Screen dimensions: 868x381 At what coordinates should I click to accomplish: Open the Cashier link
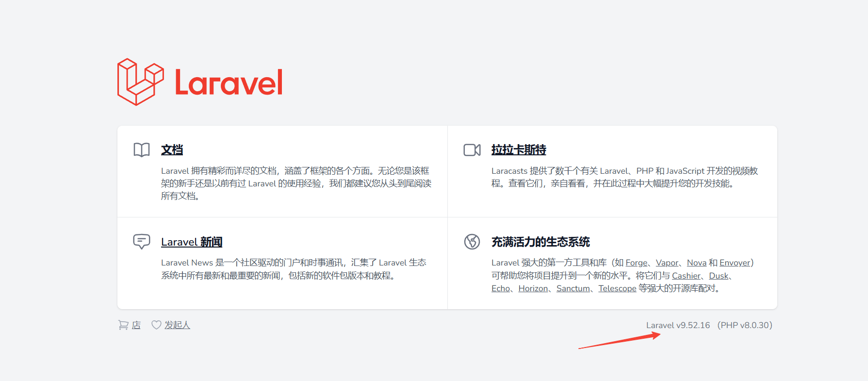pos(686,276)
